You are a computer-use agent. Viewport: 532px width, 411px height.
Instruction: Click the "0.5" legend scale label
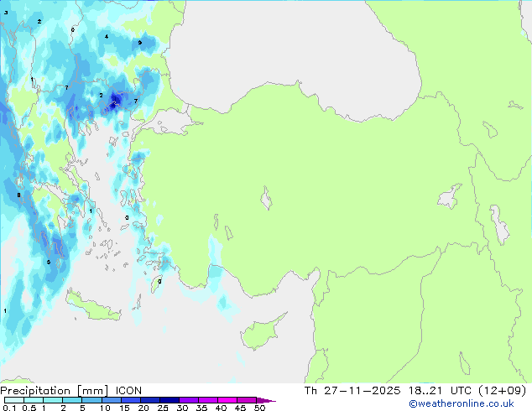pos(29,408)
